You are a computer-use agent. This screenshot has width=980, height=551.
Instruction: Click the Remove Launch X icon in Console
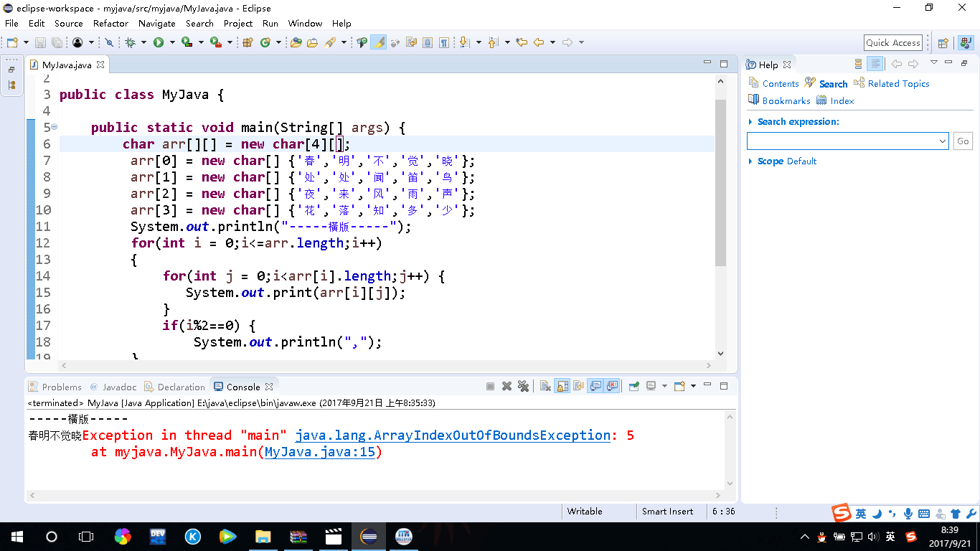point(507,386)
